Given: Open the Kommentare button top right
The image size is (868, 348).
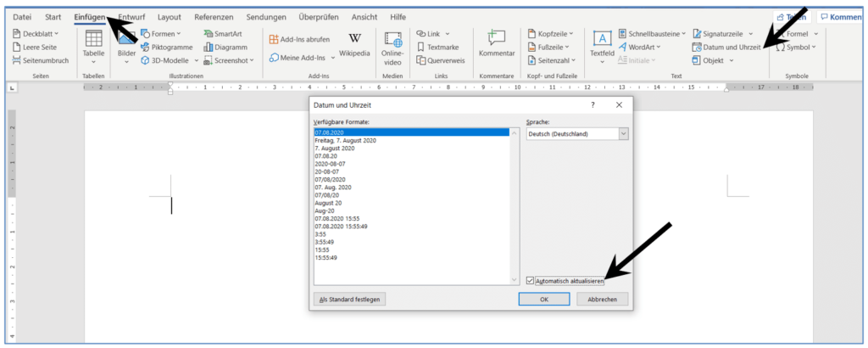Looking at the screenshot, I should (x=840, y=17).
